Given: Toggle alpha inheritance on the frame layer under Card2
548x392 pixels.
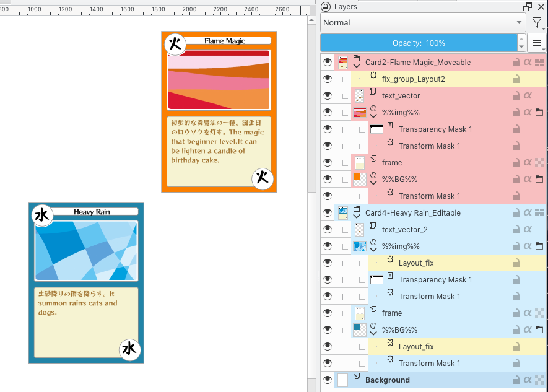Looking at the screenshot, I should click(528, 163).
